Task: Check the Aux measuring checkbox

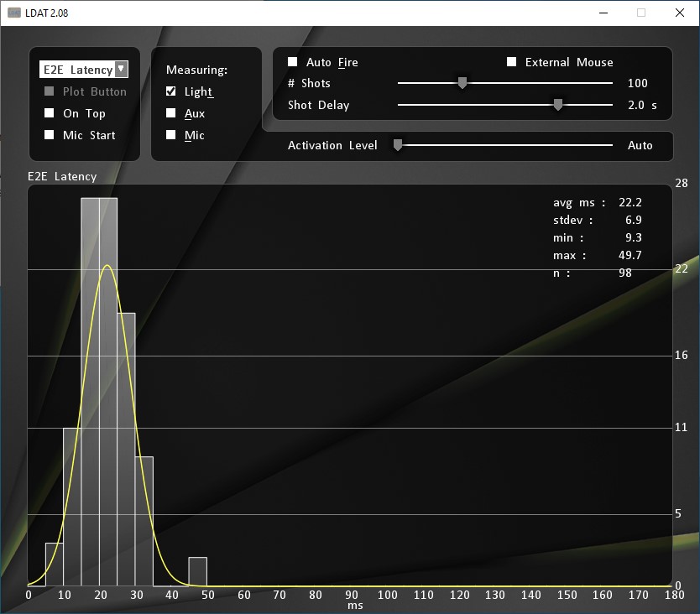Action: pyautogui.click(x=170, y=113)
